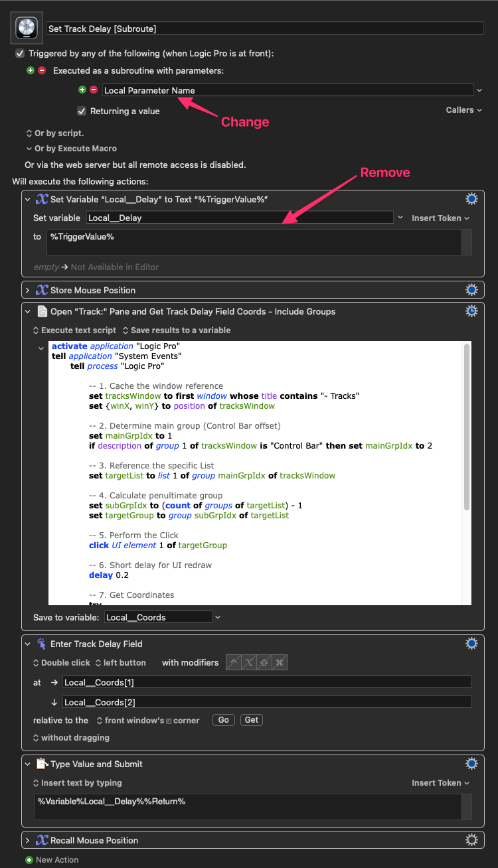This screenshot has height=868, width=498.
Task: Click gear icon on Enter Track Delay Field
Action: (471, 644)
